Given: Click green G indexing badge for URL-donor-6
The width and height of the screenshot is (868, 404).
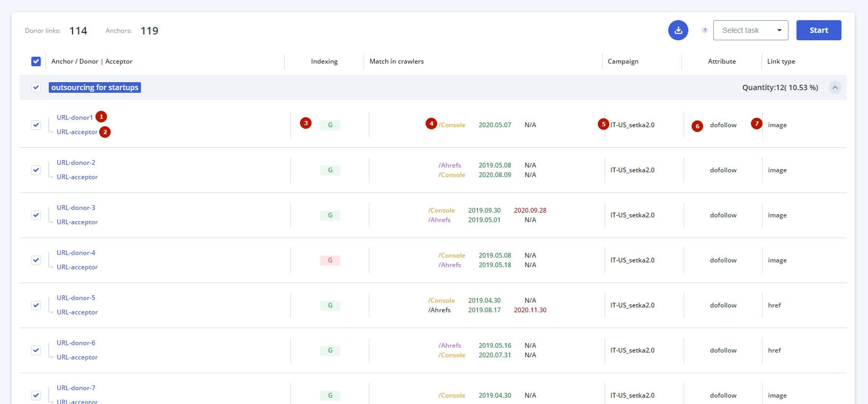Looking at the screenshot, I should point(330,350).
